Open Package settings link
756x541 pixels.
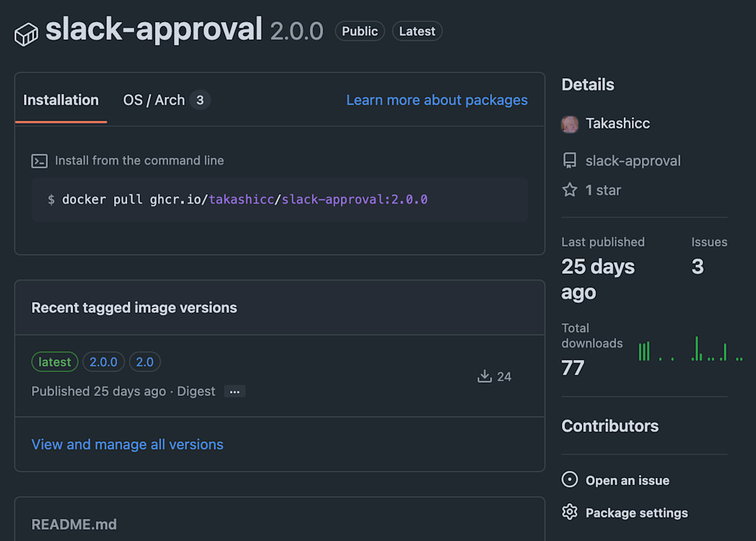(x=637, y=513)
